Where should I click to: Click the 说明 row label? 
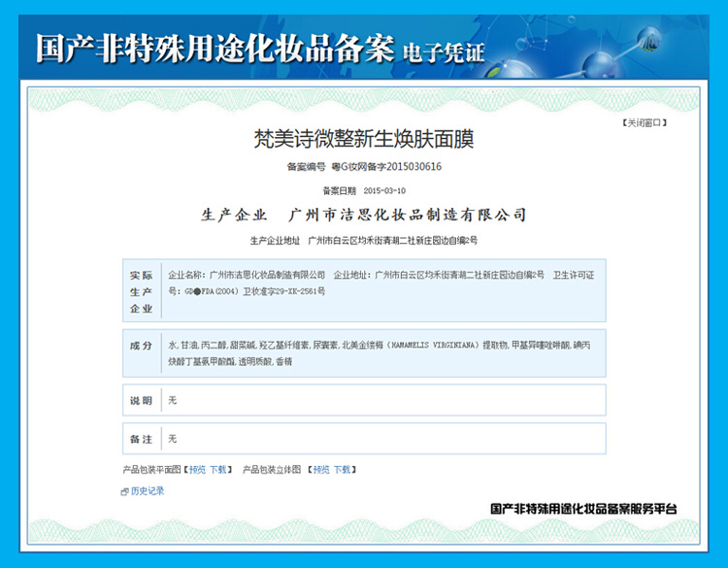coord(141,400)
